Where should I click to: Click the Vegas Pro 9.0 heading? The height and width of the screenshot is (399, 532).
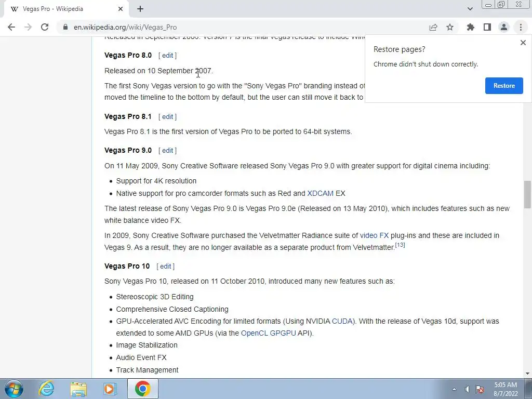[128, 150]
